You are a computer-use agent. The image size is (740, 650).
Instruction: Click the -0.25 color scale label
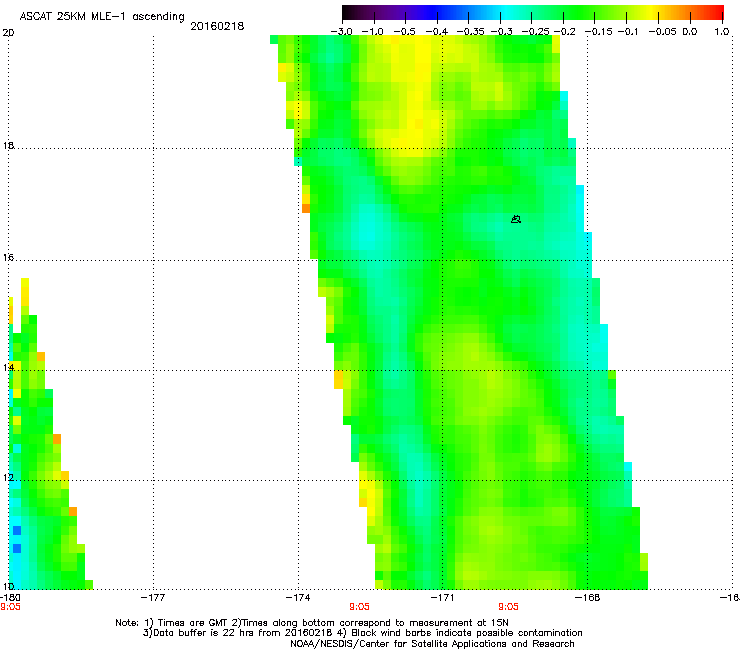coord(536,32)
